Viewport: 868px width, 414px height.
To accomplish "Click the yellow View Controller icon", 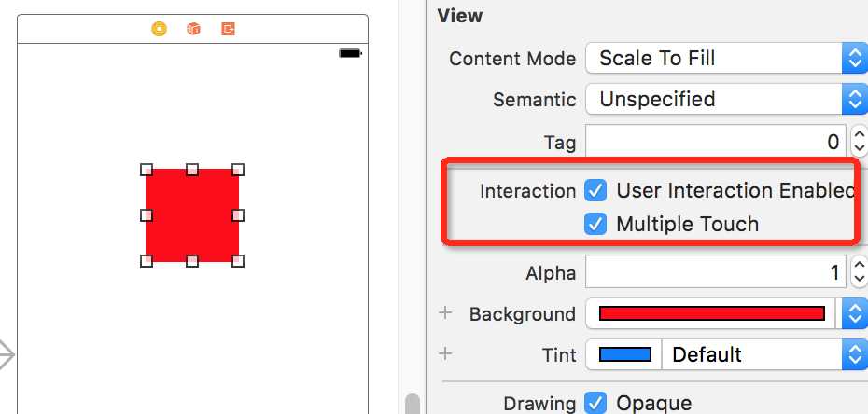I will pyautogui.click(x=160, y=29).
